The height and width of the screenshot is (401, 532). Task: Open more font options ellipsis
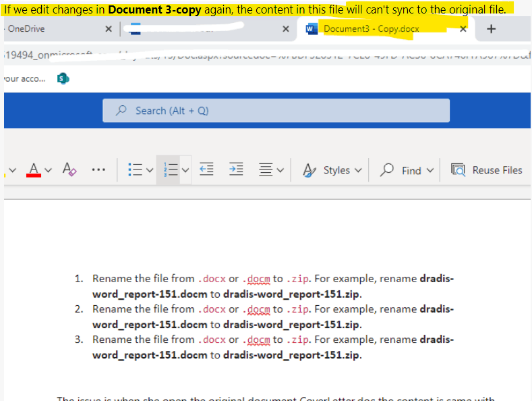point(98,169)
